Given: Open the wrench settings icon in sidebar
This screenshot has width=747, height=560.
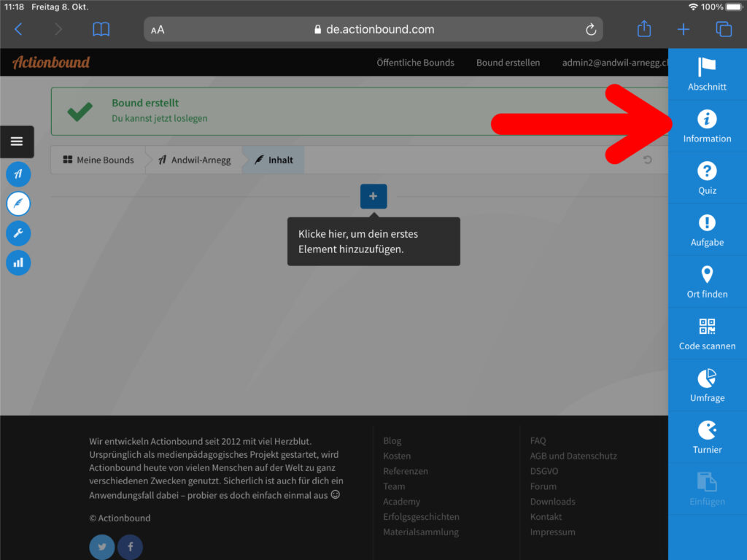Looking at the screenshot, I should [18, 233].
